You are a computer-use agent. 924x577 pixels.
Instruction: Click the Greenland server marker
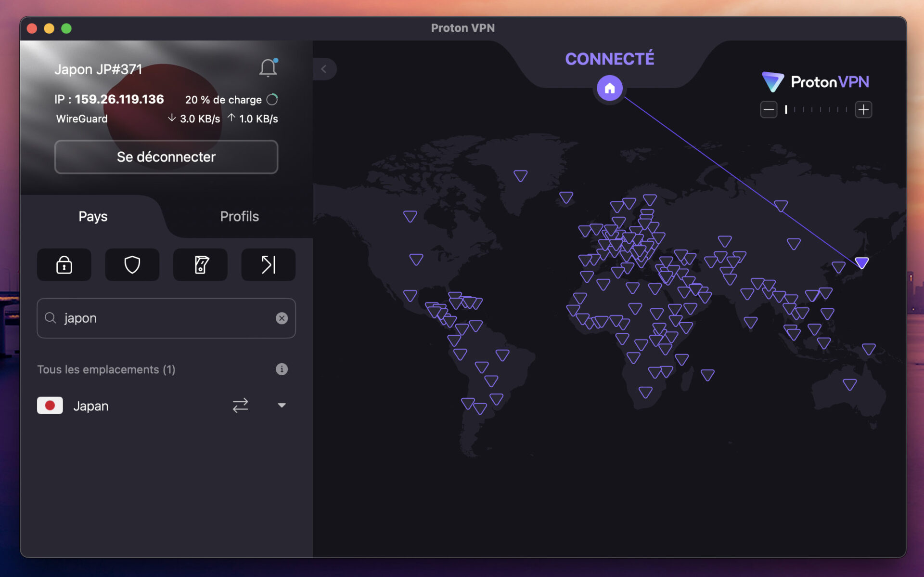point(520,176)
